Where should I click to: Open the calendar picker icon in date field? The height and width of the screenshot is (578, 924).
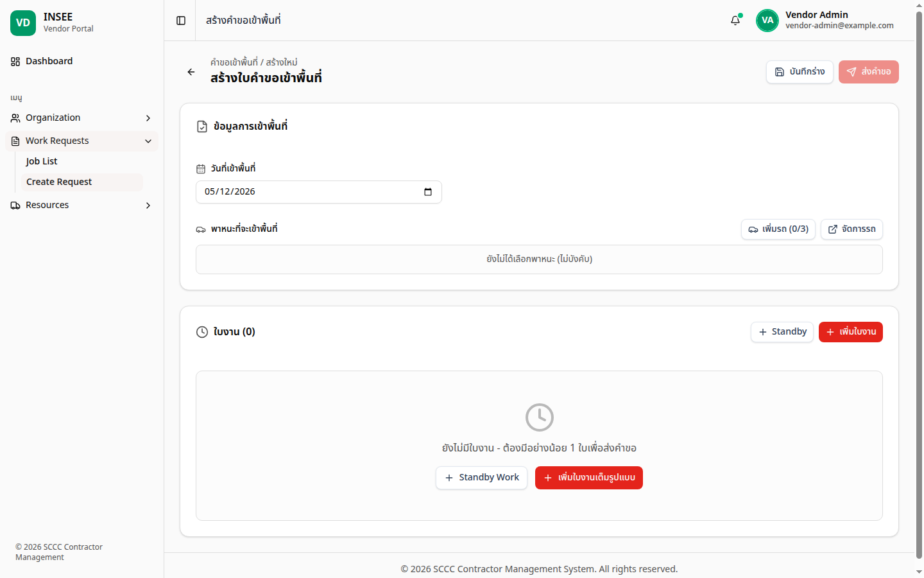click(x=428, y=192)
